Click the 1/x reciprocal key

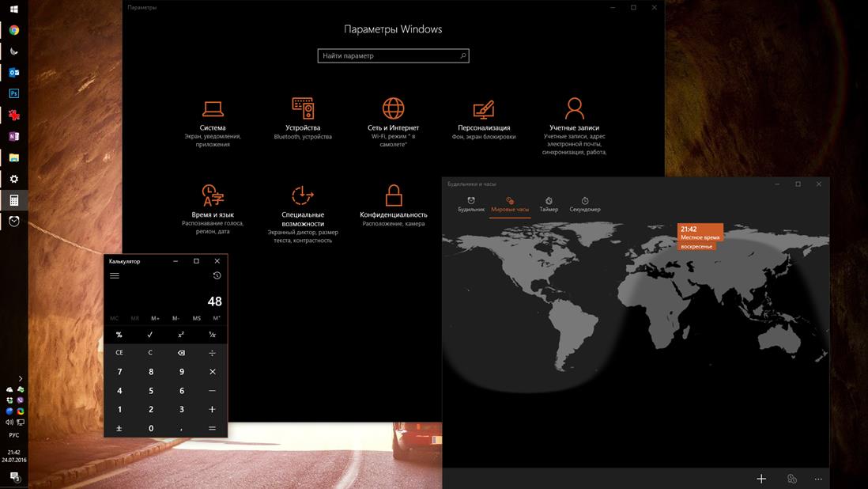212,335
